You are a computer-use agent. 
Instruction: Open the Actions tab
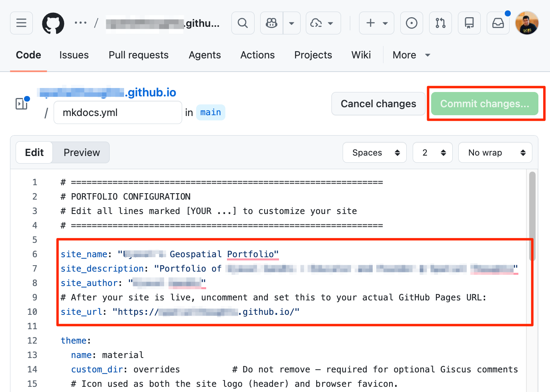click(x=257, y=55)
